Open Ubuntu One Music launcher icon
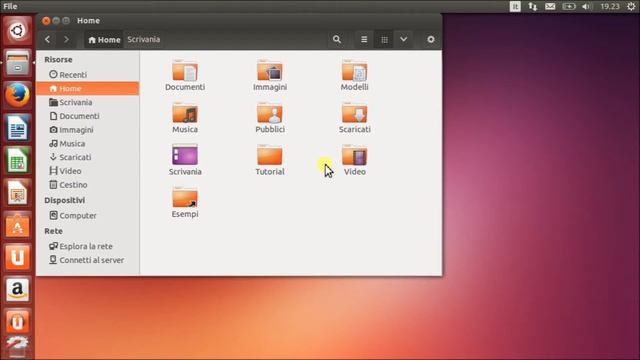640x360 pixels. 17,322
